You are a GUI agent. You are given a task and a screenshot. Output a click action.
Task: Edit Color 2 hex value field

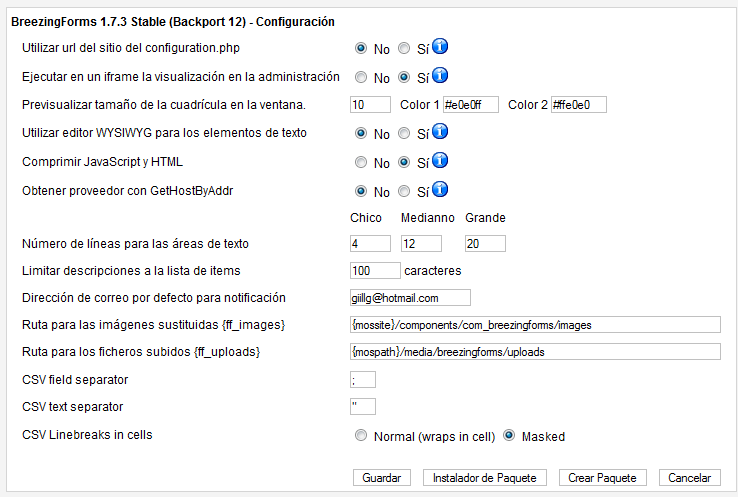[579, 104]
